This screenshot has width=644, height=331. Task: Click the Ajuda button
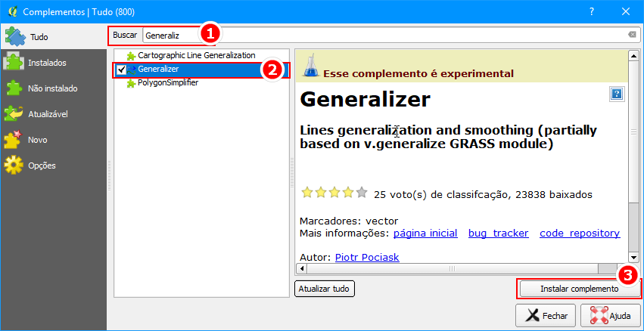[x=610, y=316]
